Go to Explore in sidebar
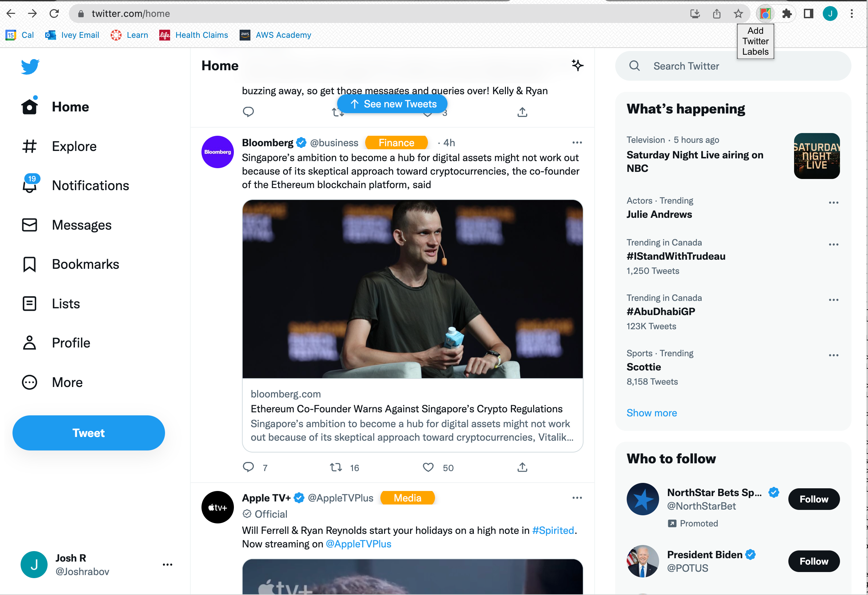868x595 pixels. 74,146
